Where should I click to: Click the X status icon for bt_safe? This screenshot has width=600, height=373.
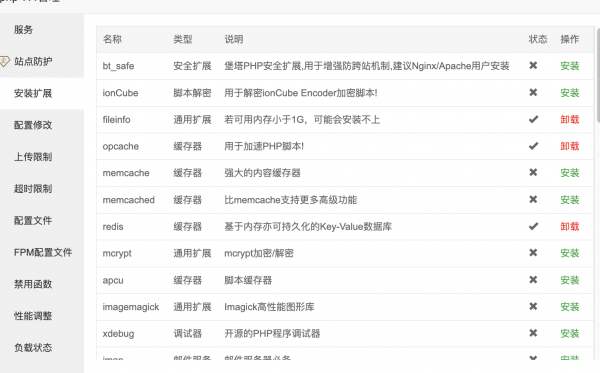click(x=533, y=65)
